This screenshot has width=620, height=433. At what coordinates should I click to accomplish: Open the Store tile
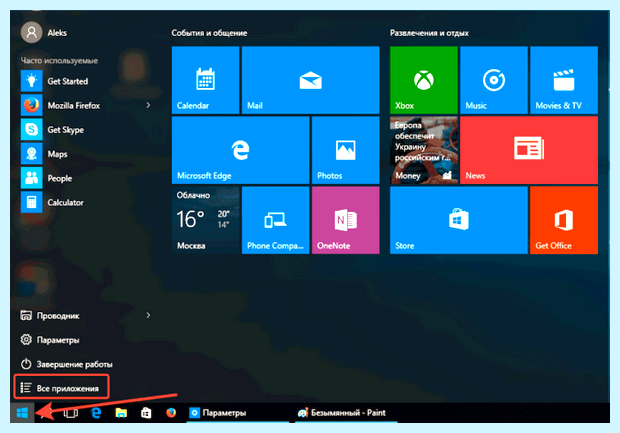(x=459, y=220)
